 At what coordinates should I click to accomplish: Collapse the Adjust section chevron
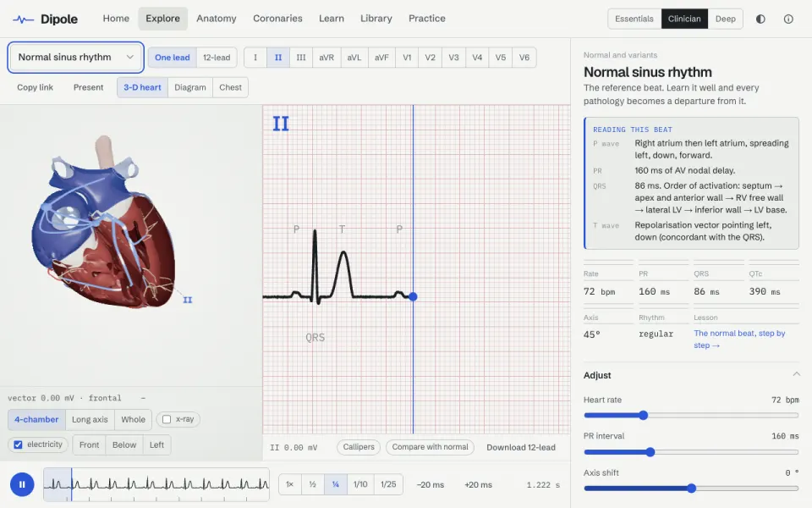point(796,374)
